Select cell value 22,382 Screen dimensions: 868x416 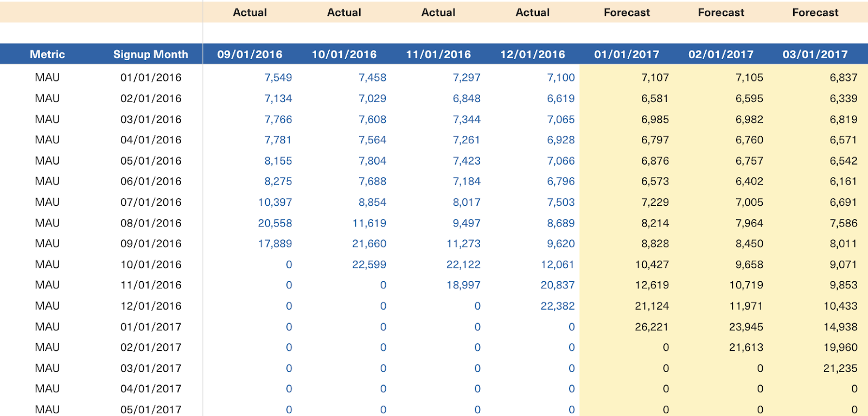click(558, 306)
